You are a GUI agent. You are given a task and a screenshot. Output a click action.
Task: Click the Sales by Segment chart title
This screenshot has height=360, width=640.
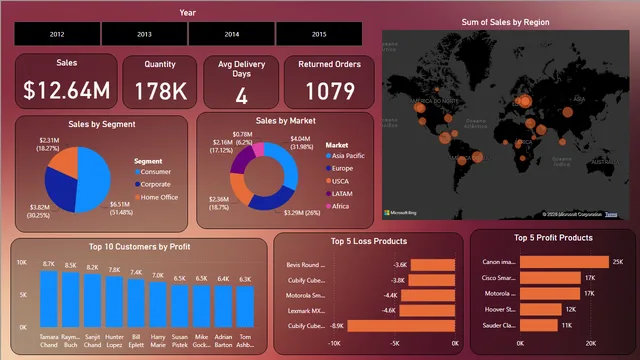click(x=102, y=124)
